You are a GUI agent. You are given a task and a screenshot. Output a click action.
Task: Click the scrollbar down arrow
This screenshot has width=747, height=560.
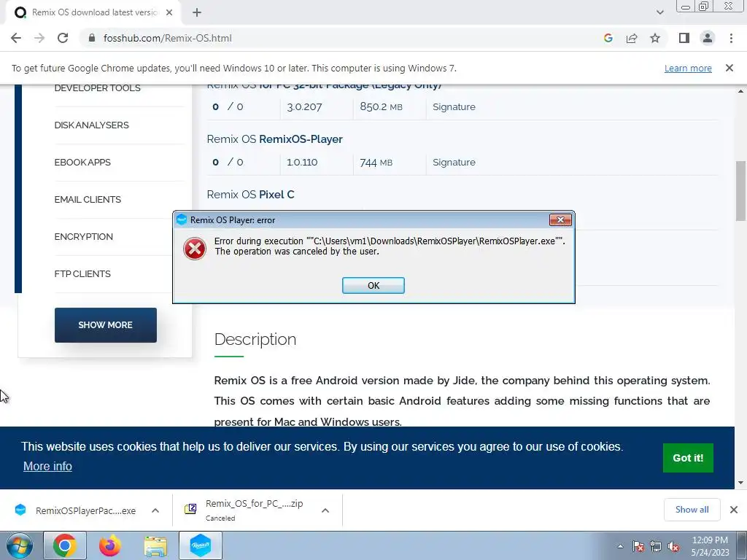point(740,483)
